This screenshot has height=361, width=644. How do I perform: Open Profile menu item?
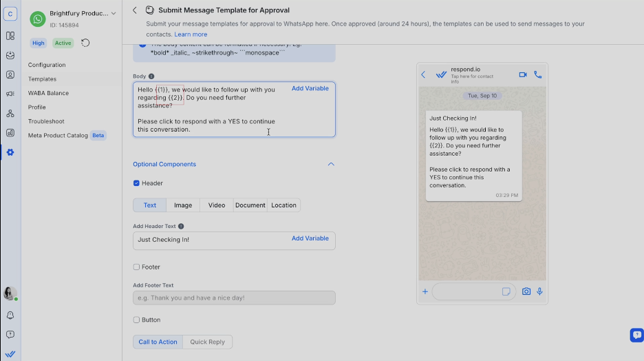(x=37, y=107)
